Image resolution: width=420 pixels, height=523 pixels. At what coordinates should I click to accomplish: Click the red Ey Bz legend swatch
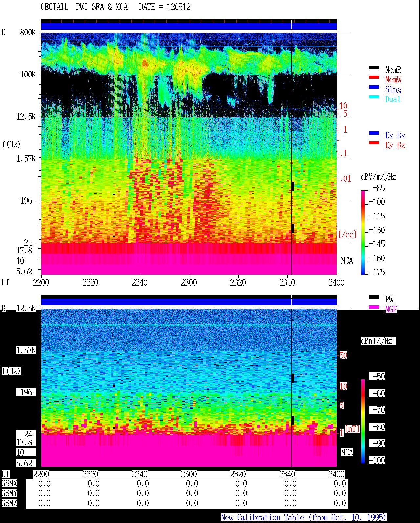click(x=374, y=143)
